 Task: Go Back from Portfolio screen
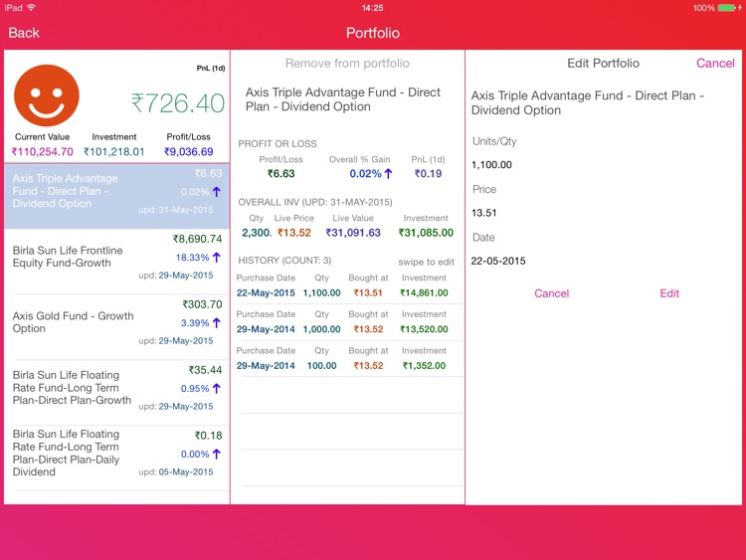(24, 33)
